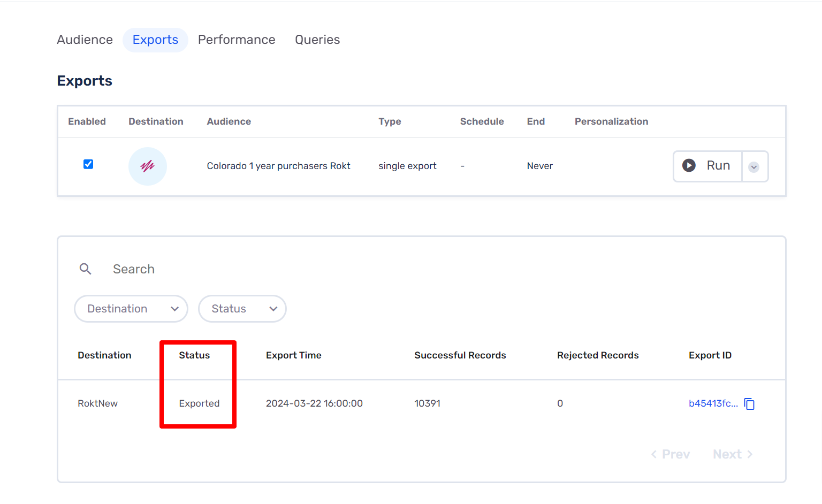Click the Successful Records column header
The height and width of the screenshot is (504, 822).
(460, 355)
